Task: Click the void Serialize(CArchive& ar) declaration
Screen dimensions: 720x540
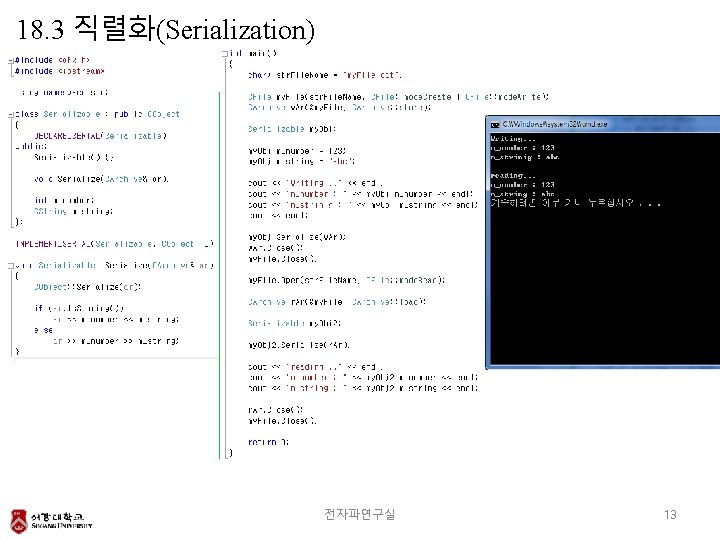Action: (x=101, y=179)
